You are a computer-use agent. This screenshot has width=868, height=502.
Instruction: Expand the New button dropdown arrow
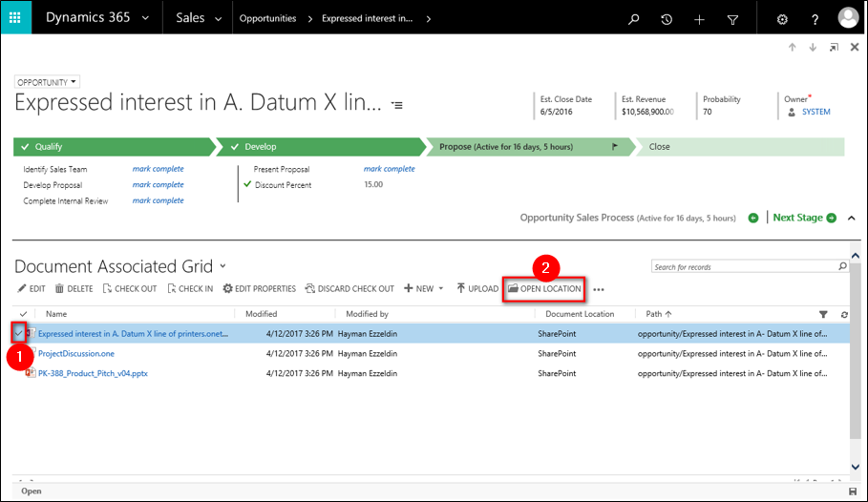(441, 289)
